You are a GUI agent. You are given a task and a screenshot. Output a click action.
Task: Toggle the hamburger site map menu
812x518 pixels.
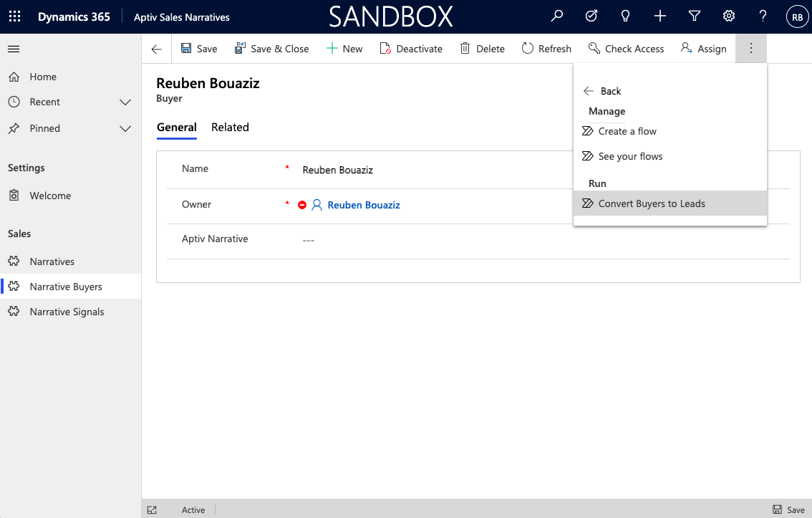(14, 49)
